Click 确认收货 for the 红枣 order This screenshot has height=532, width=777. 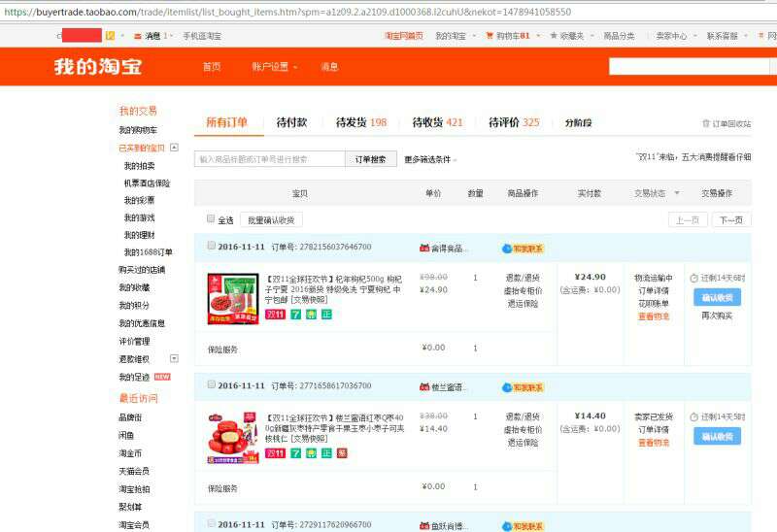pyautogui.click(x=717, y=437)
